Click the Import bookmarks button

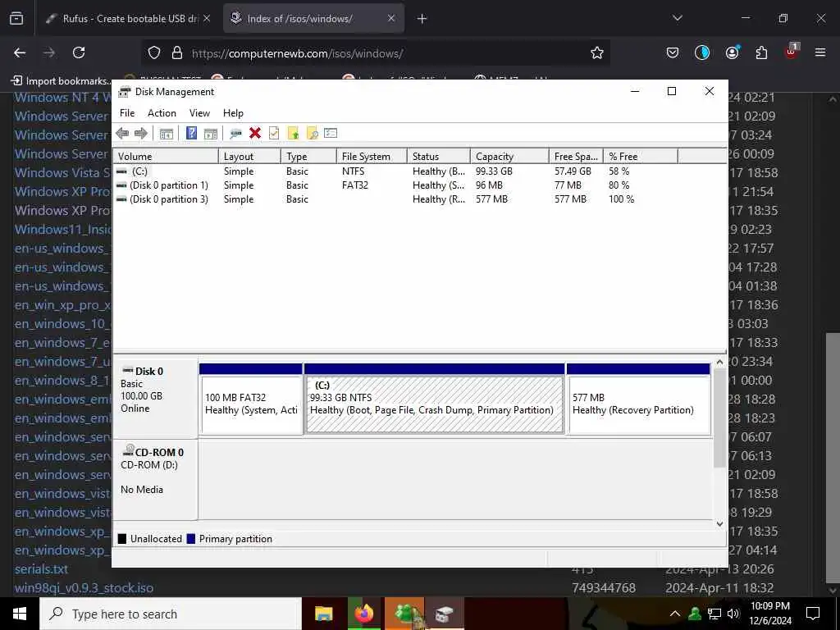click(61, 80)
